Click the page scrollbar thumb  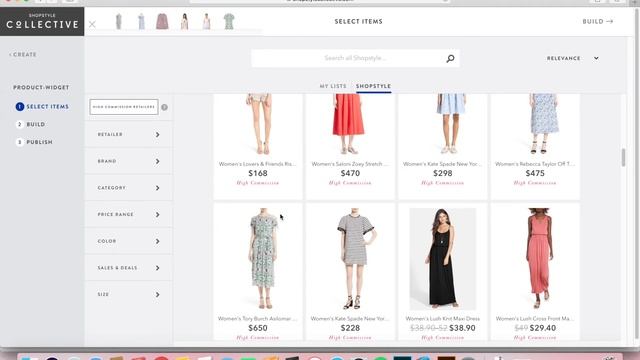coord(623,158)
